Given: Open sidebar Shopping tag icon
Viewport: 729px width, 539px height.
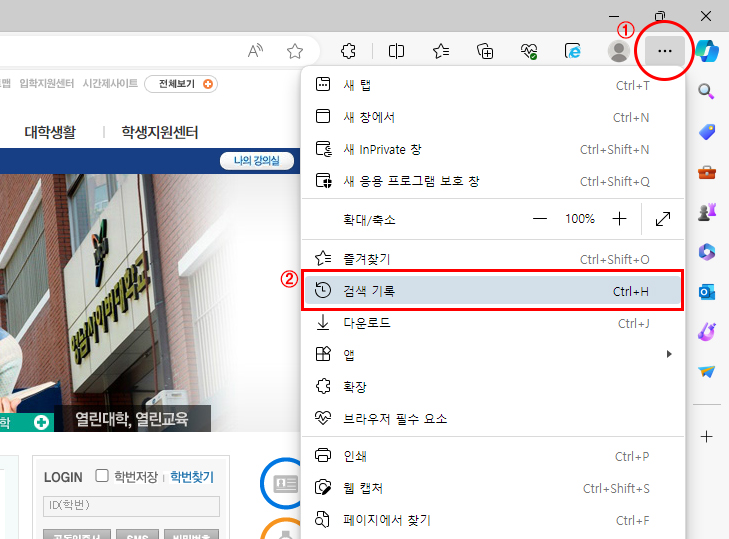Looking at the screenshot, I should point(707,132).
